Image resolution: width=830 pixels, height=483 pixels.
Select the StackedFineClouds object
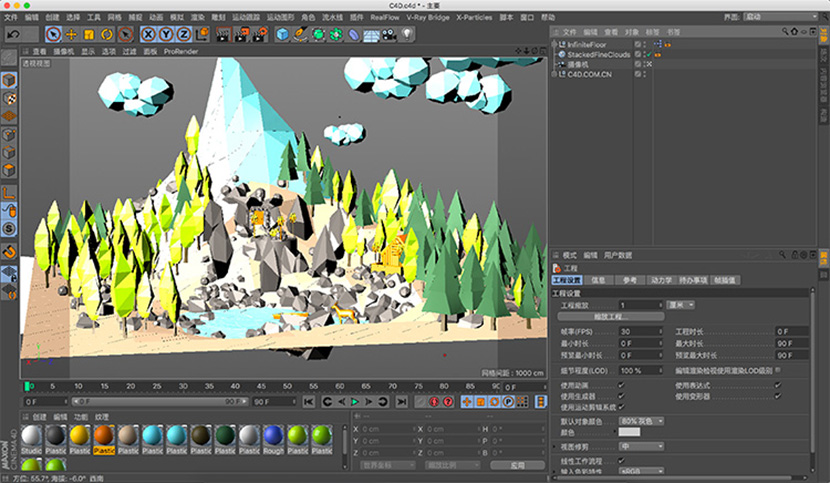(598, 55)
